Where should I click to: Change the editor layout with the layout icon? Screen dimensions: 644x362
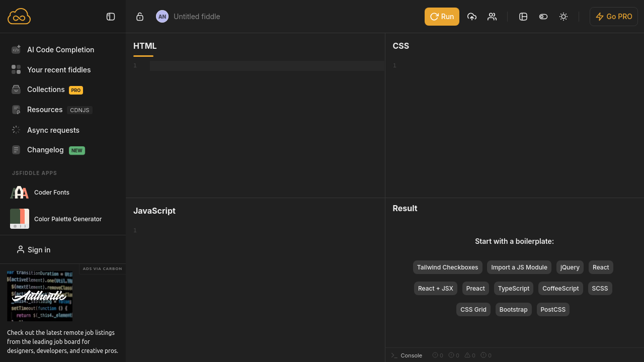(x=523, y=17)
